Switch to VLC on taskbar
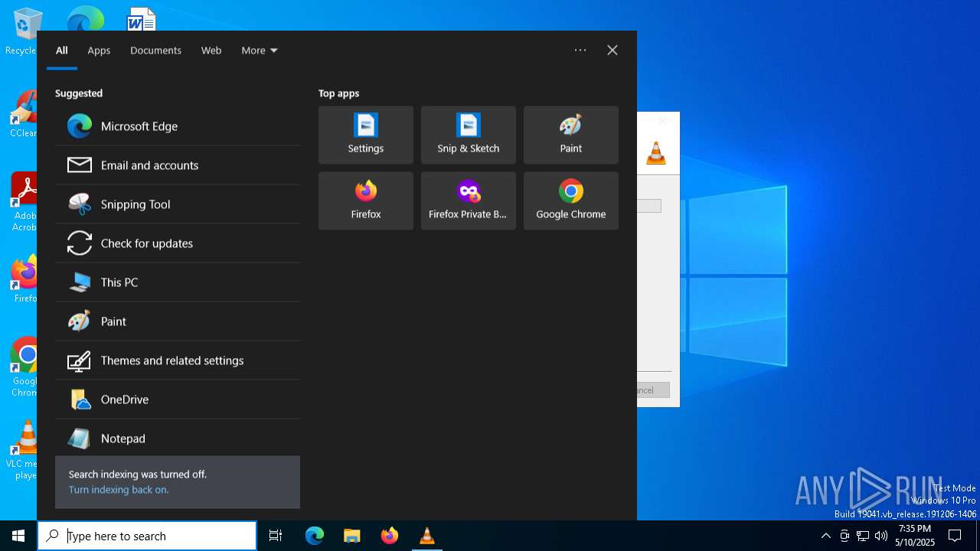 (427, 536)
